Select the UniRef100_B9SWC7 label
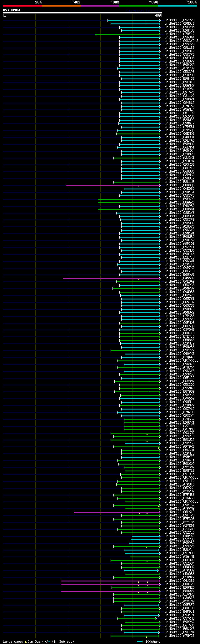This screenshot has height=644, width=200. [179, 440]
